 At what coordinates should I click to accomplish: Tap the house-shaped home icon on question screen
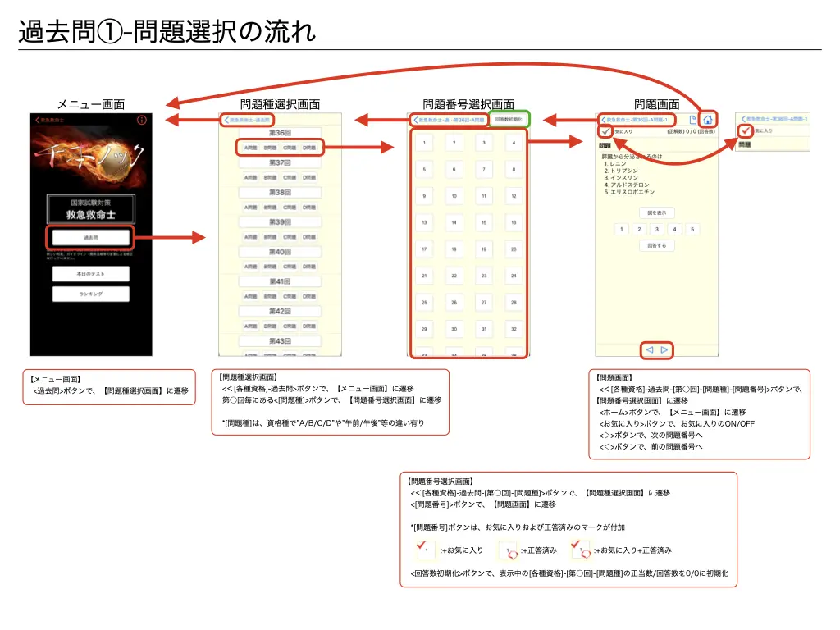click(x=708, y=120)
